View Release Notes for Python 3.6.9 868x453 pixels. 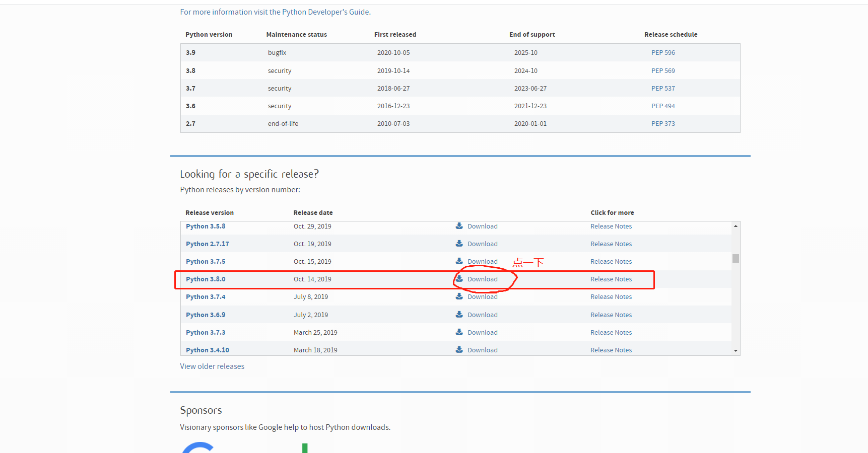[x=611, y=315]
